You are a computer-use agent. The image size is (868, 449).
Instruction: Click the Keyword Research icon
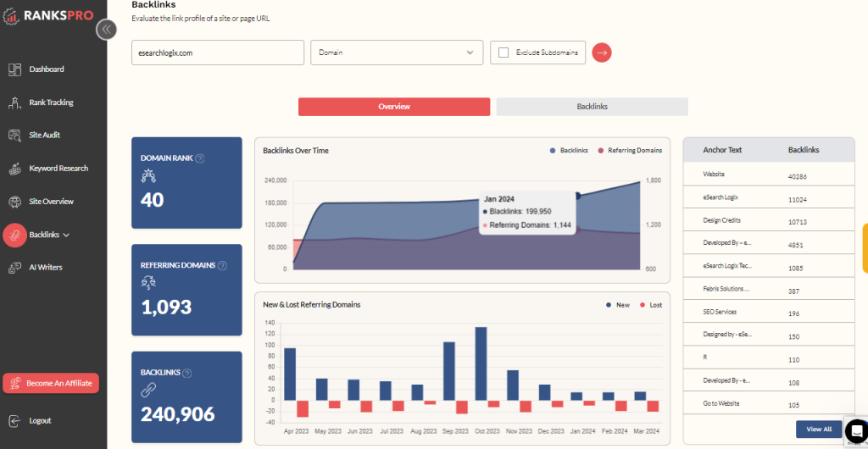pos(15,169)
